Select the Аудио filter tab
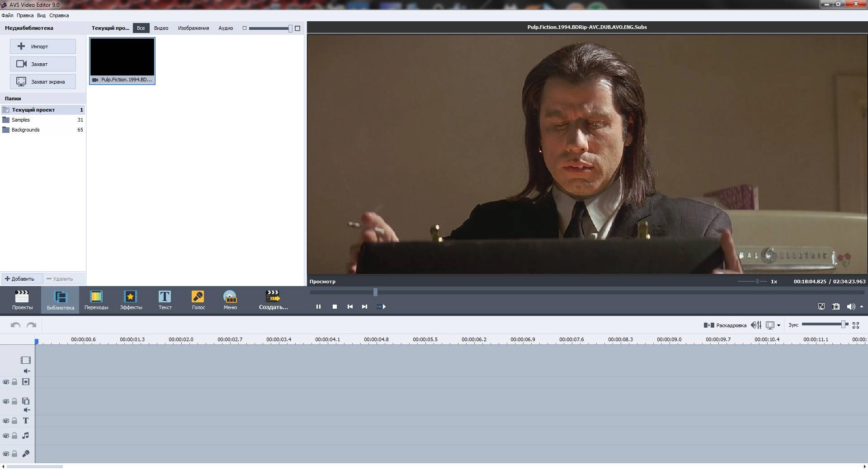The image size is (868, 470). 226,28
